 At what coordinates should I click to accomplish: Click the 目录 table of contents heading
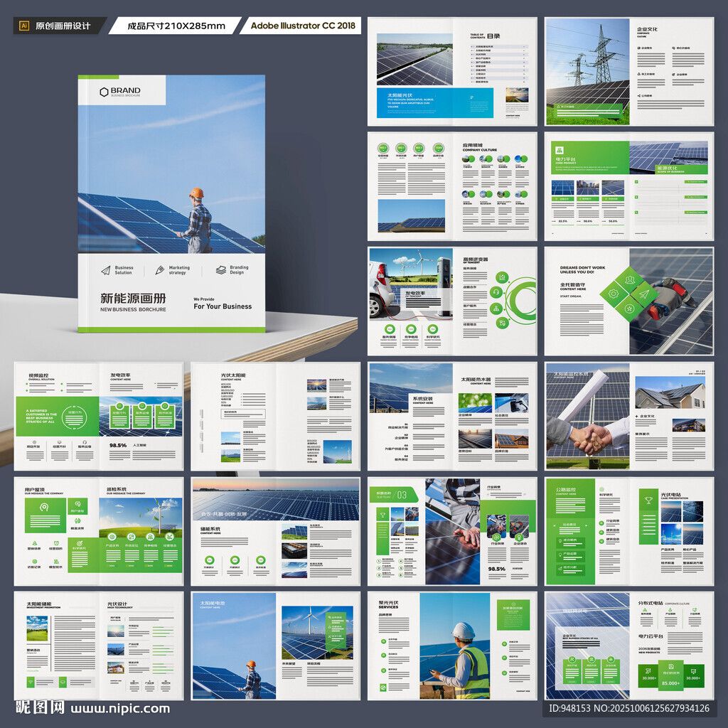[493, 36]
